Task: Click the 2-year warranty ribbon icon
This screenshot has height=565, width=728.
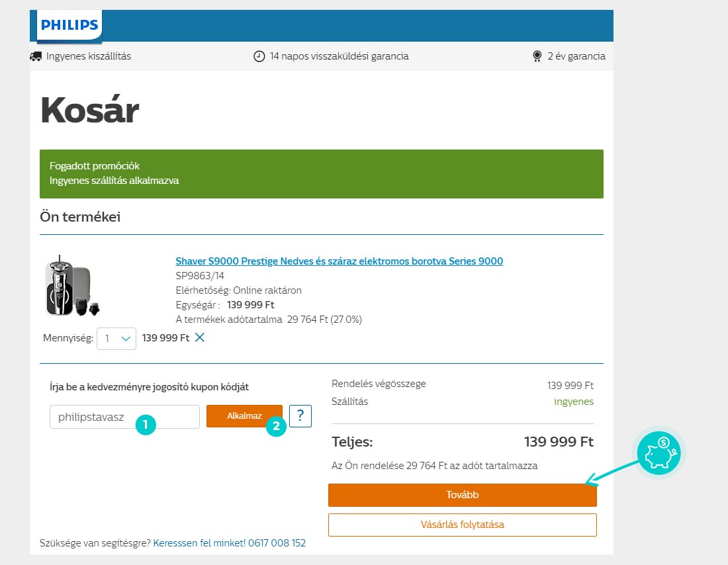Action: (x=537, y=57)
